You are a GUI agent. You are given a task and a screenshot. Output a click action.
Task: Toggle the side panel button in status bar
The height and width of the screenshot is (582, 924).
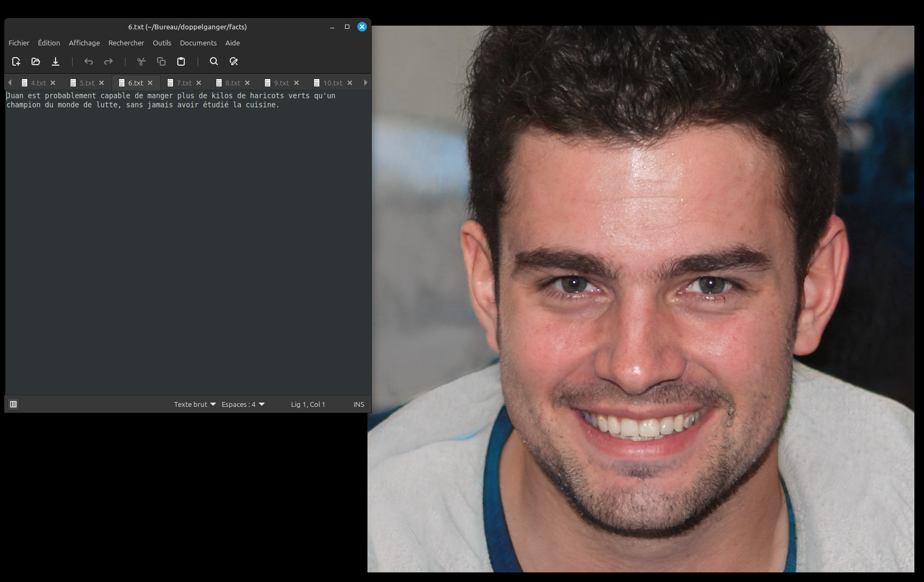coord(14,404)
